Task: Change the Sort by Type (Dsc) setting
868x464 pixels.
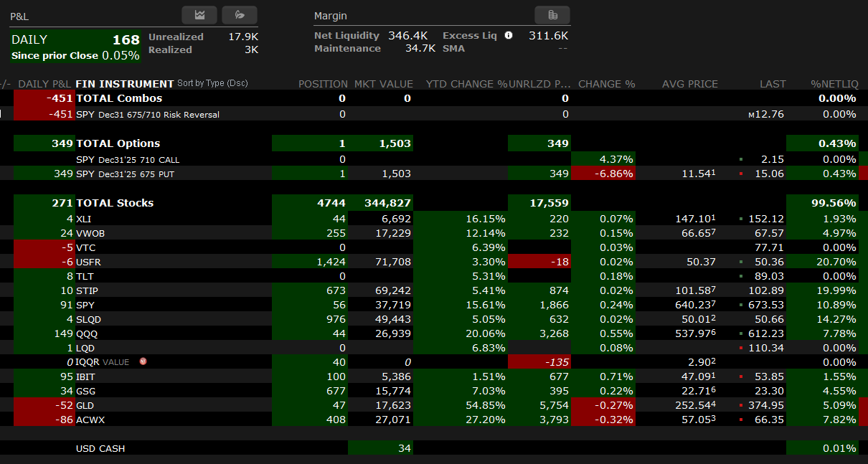Action: click(212, 83)
